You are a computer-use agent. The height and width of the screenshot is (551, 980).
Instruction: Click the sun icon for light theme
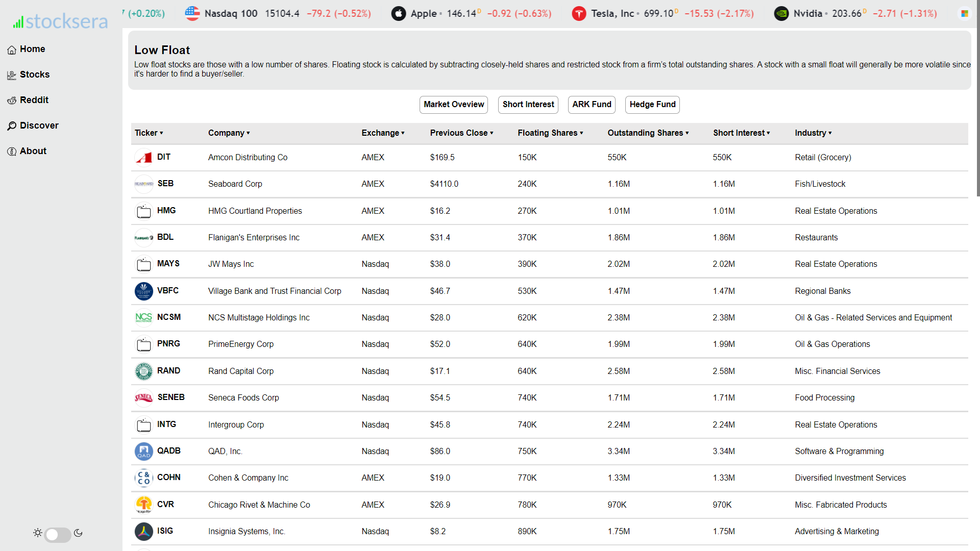38,533
